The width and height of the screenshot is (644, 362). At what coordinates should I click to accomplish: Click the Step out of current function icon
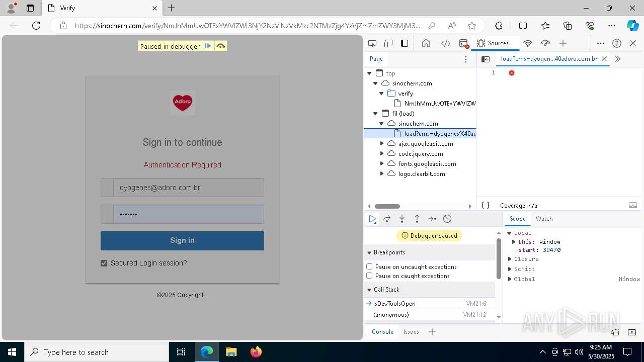coord(417,219)
